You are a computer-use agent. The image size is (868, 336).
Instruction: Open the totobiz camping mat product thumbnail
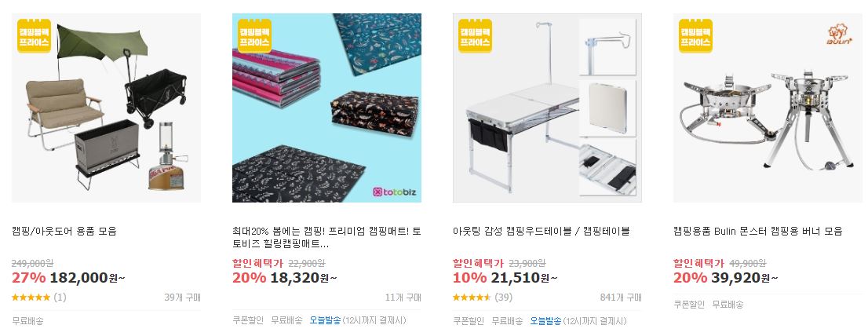point(326,108)
